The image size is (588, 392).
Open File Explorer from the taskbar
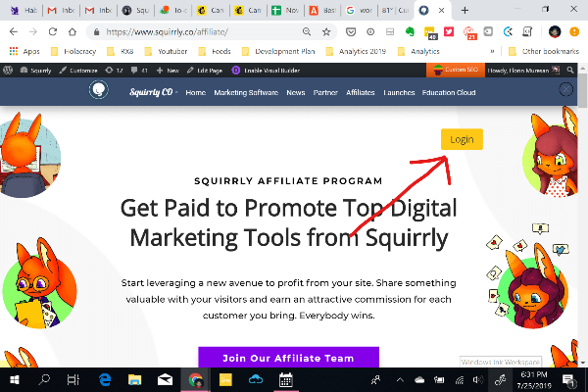click(134, 380)
